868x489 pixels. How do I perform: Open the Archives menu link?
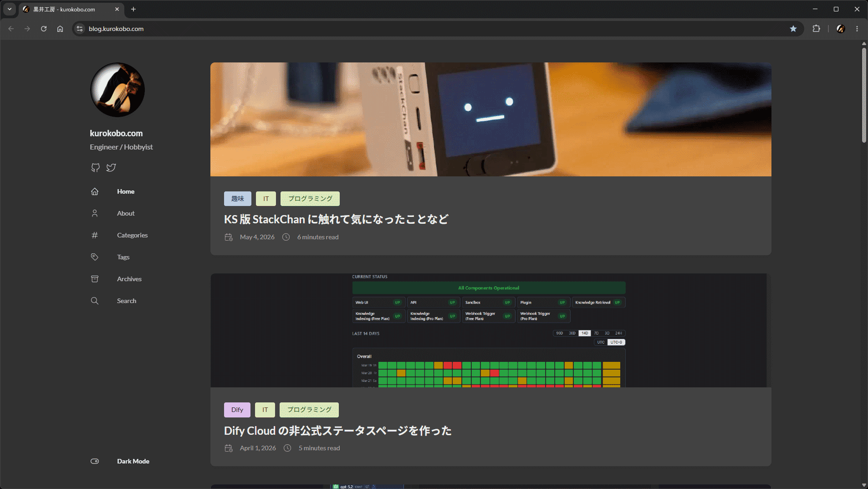coord(129,279)
